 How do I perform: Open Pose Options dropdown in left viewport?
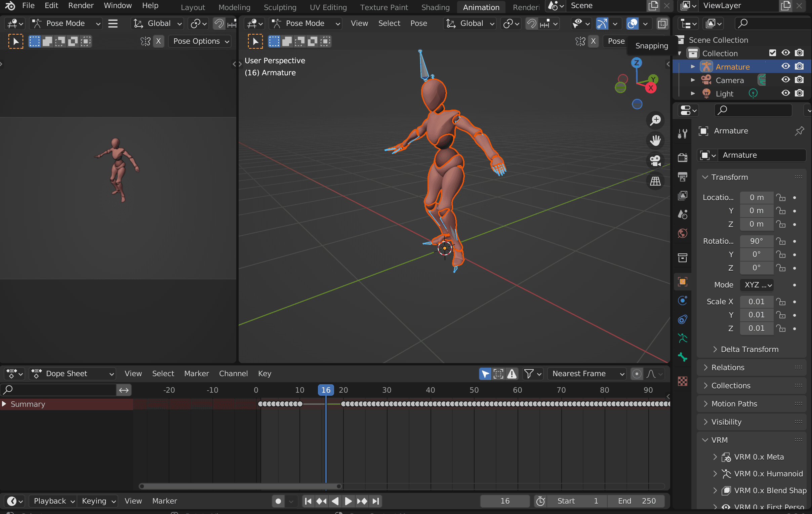200,41
